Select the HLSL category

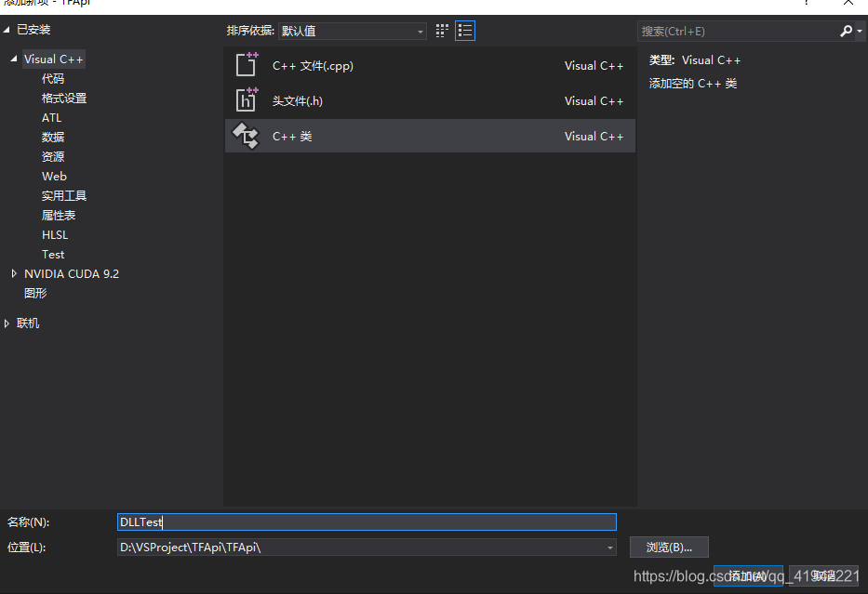[55, 235]
